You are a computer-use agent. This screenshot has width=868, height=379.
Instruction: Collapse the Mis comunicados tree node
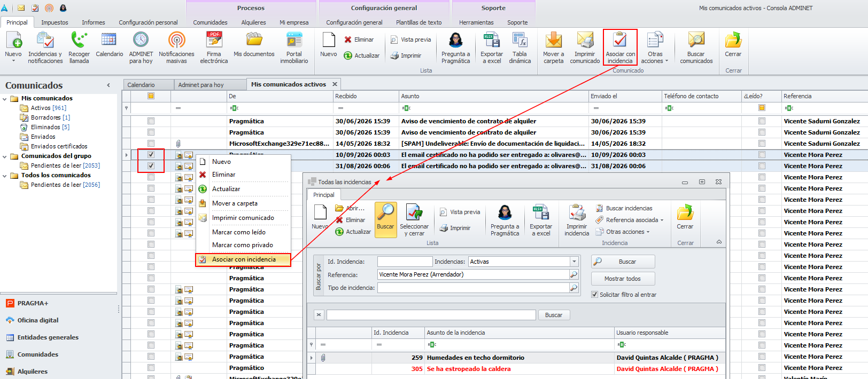pyautogui.click(x=5, y=99)
